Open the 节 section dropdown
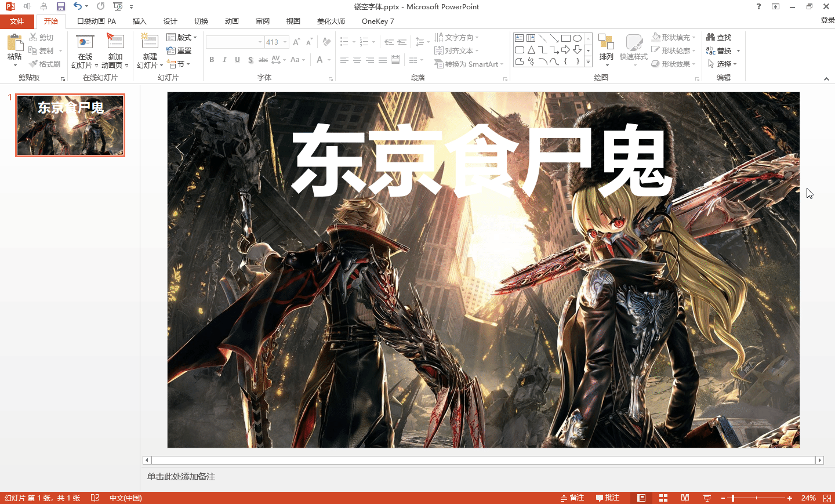 pos(178,64)
